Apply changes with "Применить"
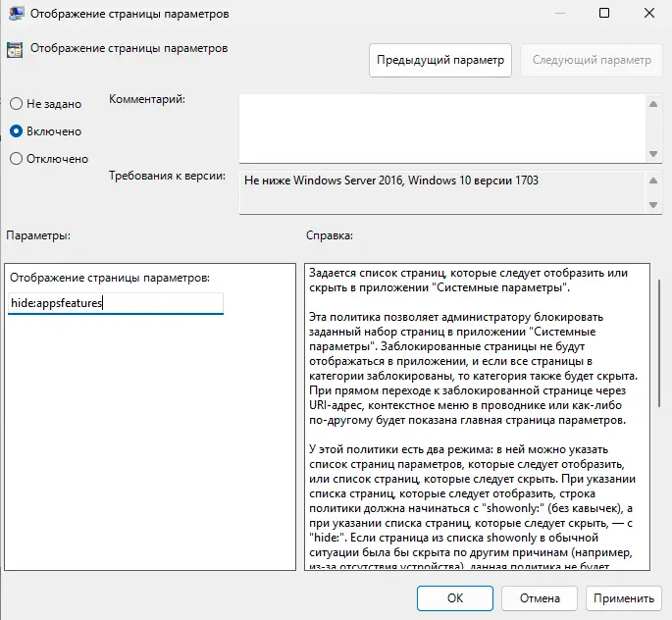The image size is (672, 620). (623, 597)
